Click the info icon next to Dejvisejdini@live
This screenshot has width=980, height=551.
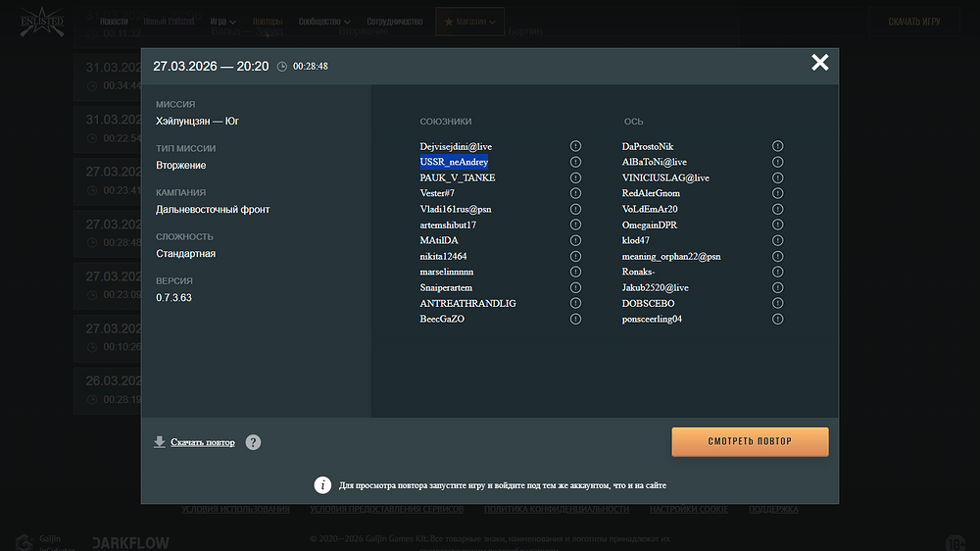(x=575, y=146)
